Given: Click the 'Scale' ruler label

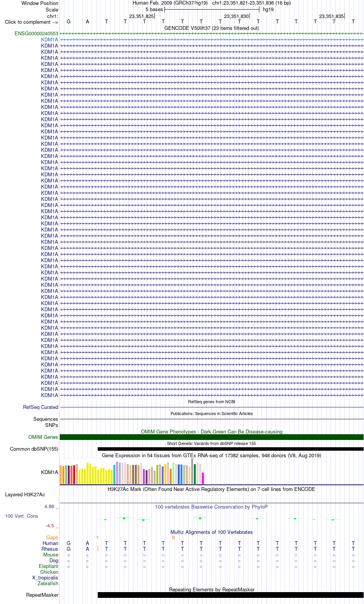Looking at the screenshot, I should coord(52,10).
